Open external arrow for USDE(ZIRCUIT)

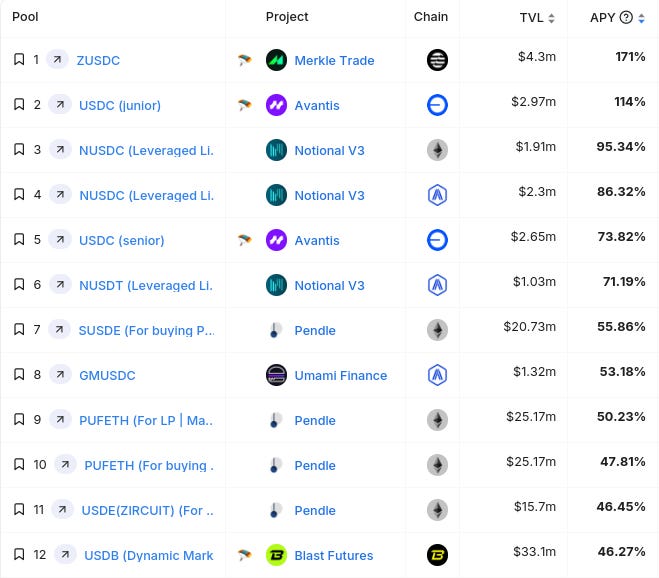(x=62, y=509)
